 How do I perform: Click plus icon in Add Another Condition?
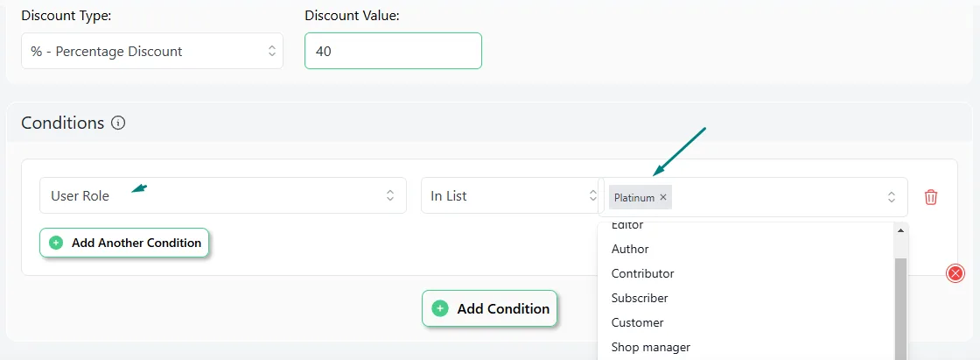[56, 243]
